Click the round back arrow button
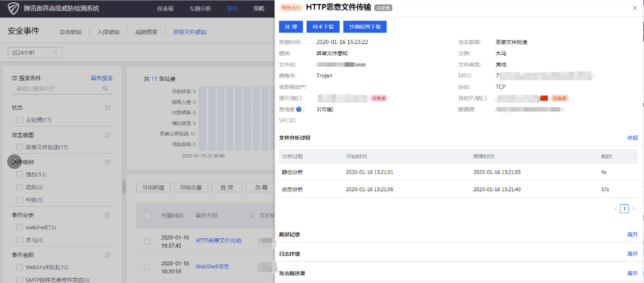This screenshot has width=644, height=283. [x=14, y=162]
